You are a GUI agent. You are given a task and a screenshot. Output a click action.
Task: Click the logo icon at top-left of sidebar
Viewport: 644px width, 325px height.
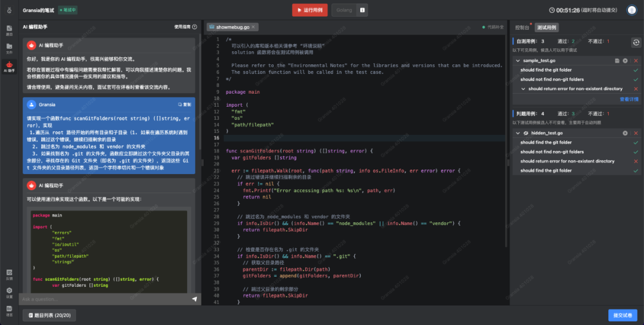[x=9, y=10]
